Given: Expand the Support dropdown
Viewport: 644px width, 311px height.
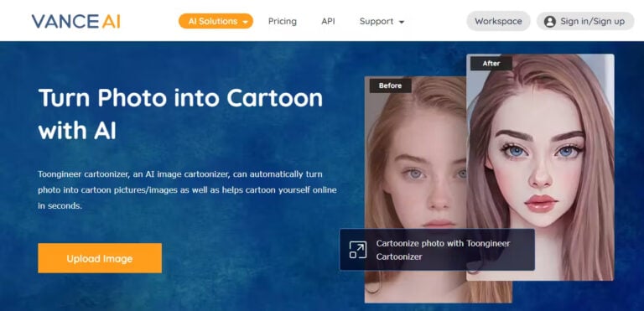Looking at the screenshot, I should pos(382,21).
